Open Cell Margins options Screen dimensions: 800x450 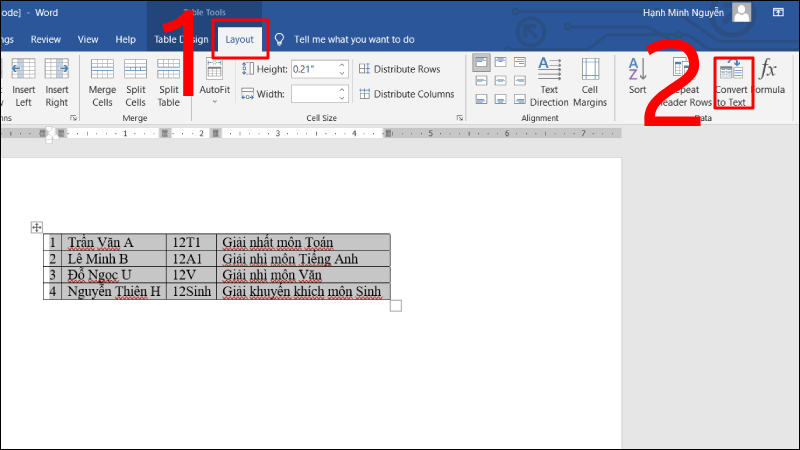tap(590, 83)
